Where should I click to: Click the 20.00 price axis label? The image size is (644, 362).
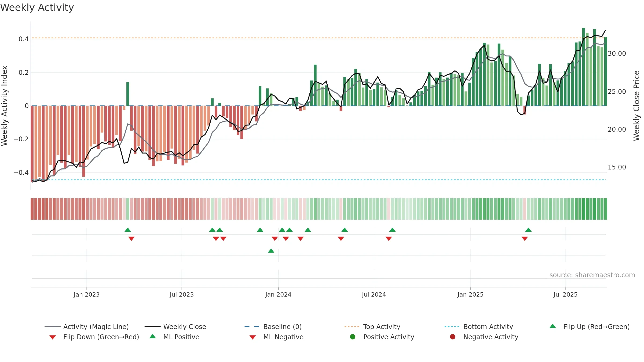click(x=617, y=129)
